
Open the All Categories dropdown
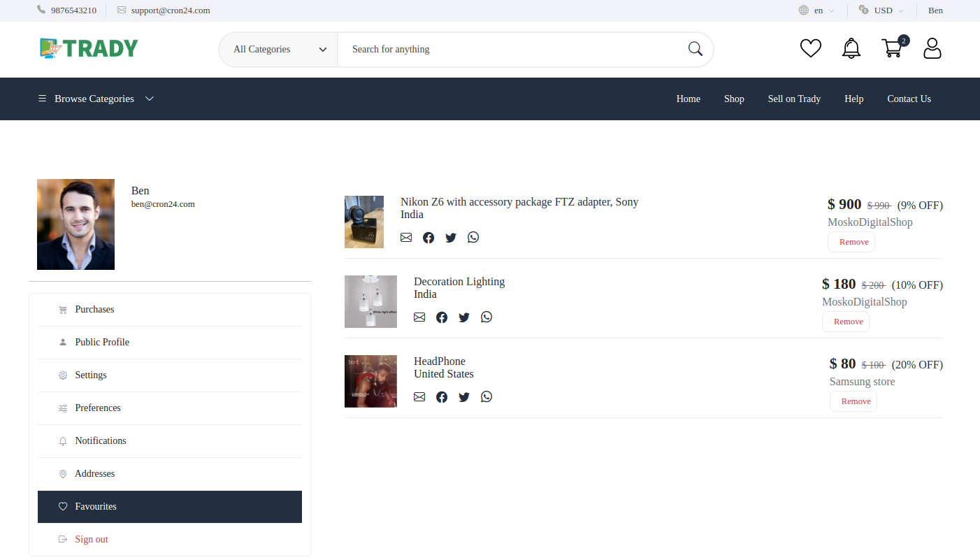point(278,49)
